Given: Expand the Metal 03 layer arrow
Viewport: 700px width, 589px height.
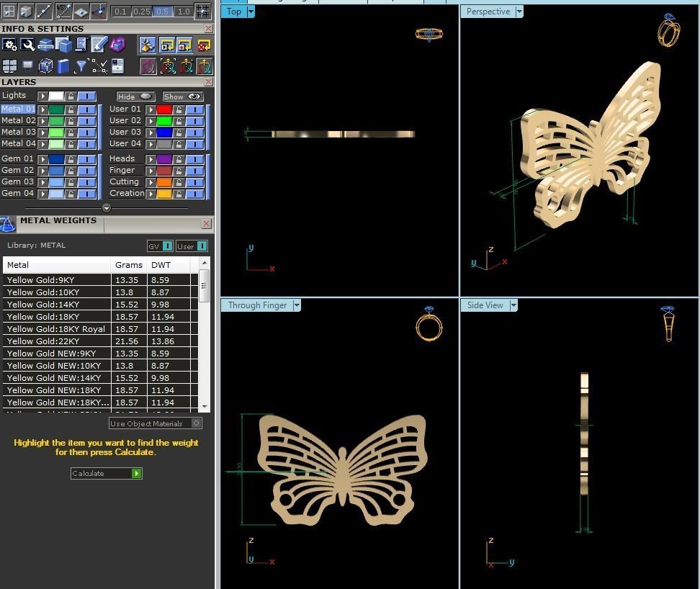Looking at the screenshot, I should [x=43, y=132].
